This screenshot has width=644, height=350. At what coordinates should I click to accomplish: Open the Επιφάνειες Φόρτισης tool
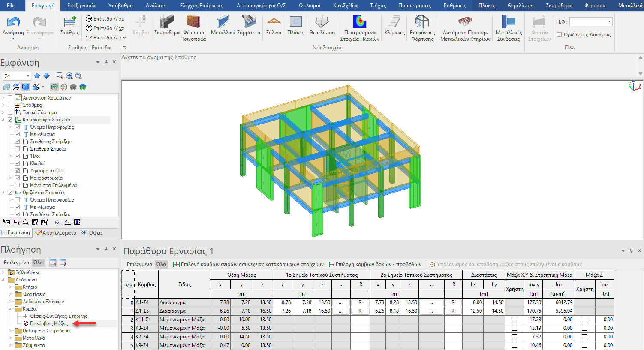[x=422, y=22]
